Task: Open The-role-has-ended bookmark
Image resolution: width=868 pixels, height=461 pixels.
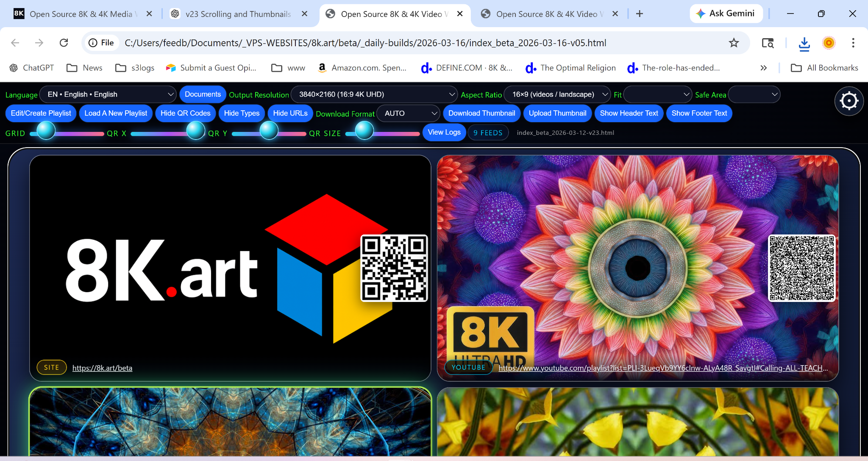Action: 673,68
